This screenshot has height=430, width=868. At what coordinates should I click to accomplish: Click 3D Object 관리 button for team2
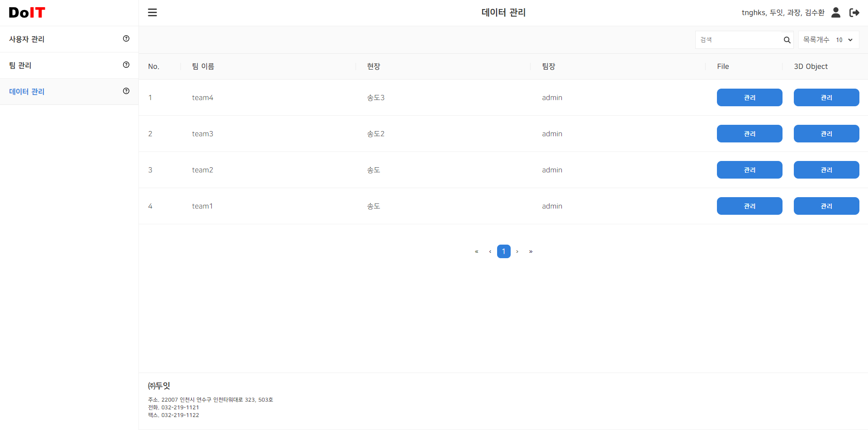click(826, 170)
